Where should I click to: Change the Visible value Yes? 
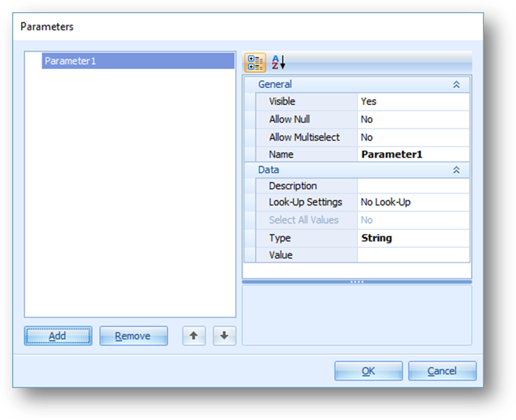click(x=413, y=101)
